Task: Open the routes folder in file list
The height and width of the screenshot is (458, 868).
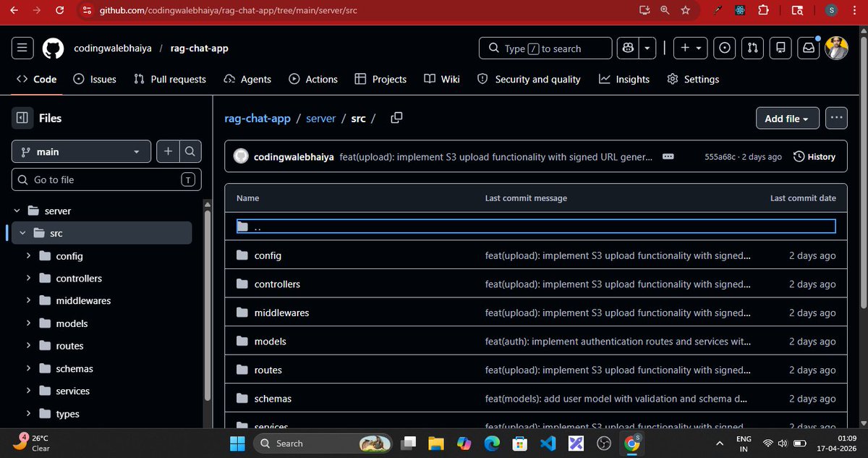Action: point(268,370)
